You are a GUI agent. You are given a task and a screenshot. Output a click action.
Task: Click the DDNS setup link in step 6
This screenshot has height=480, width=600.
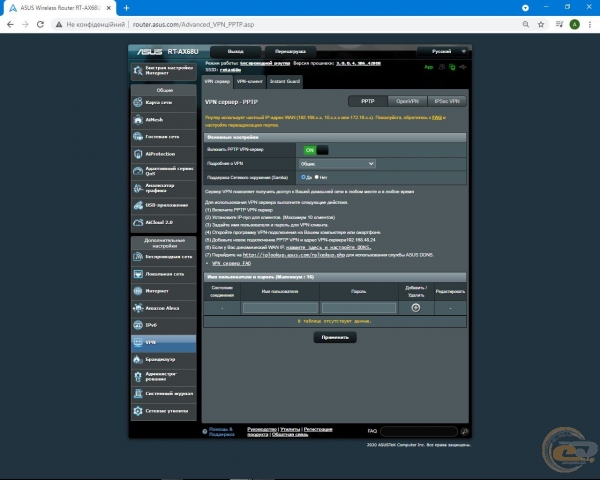click(328, 247)
